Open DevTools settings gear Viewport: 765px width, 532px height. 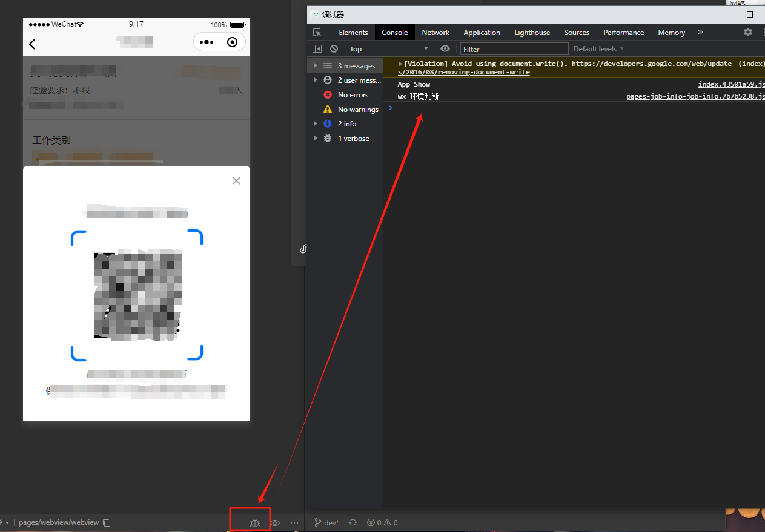748,33
